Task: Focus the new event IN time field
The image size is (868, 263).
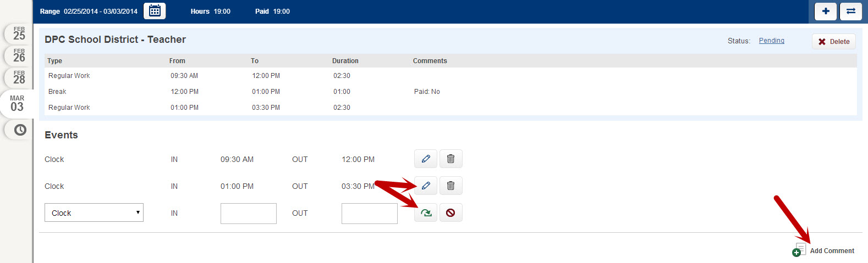Action: pyautogui.click(x=249, y=214)
